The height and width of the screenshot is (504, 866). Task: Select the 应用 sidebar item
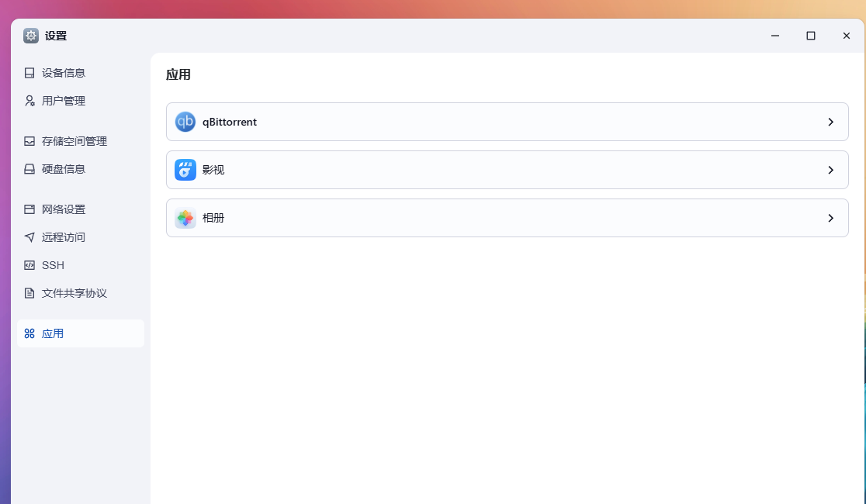coord(53,333)
